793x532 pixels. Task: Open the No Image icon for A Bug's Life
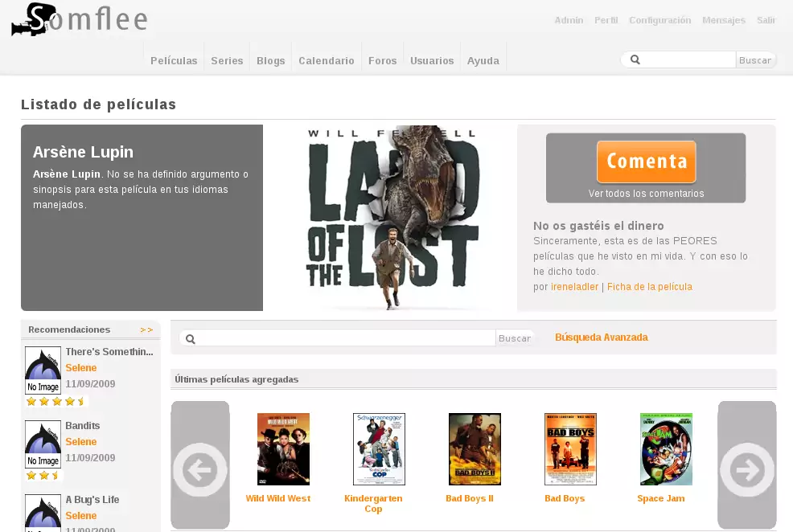[43, 514]
